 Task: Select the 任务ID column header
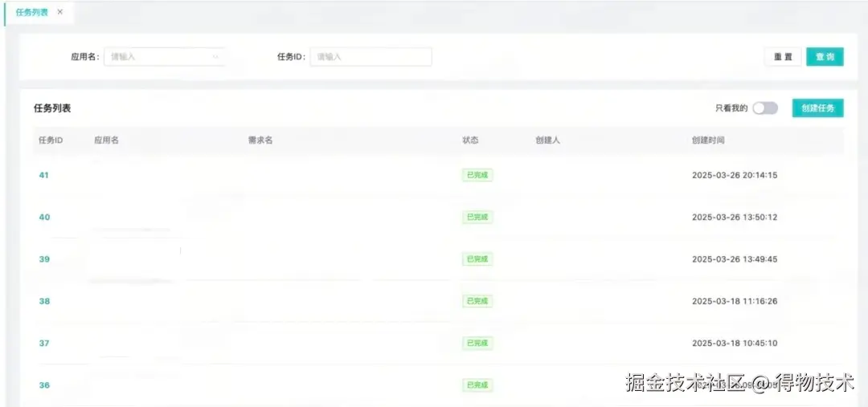[x=51, y=140]
